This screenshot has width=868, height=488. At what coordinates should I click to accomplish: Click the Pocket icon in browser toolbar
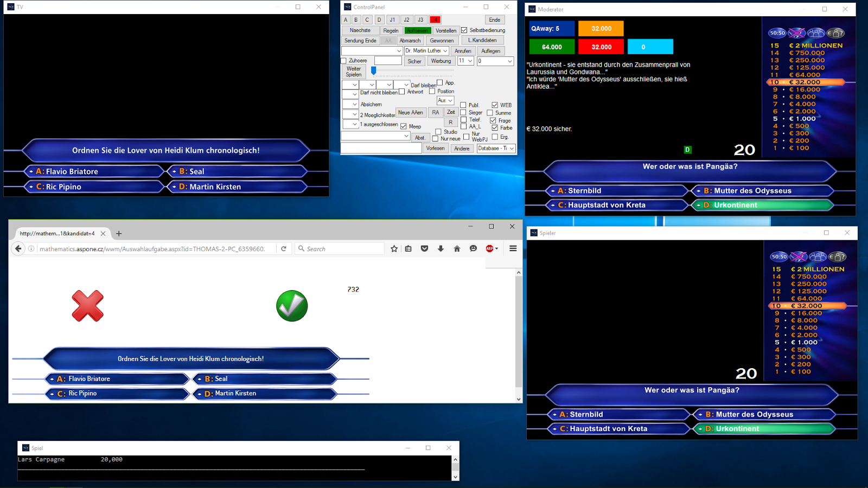coord(424,249)
